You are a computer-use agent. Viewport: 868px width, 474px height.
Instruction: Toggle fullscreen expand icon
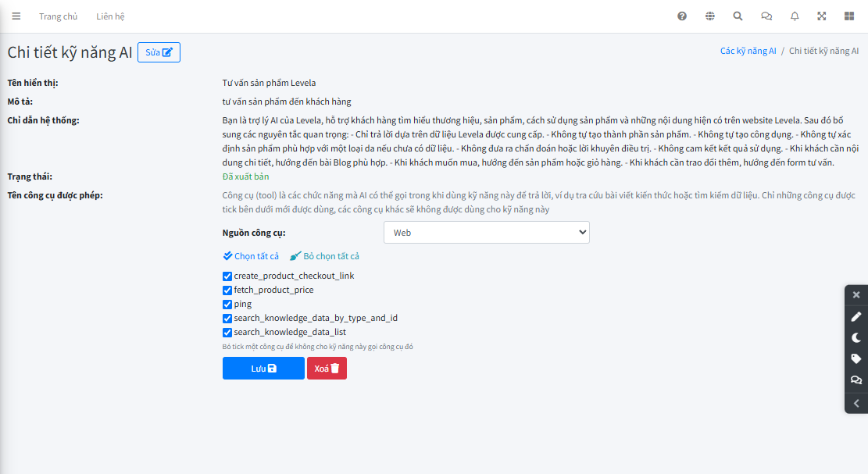[821, 16]
